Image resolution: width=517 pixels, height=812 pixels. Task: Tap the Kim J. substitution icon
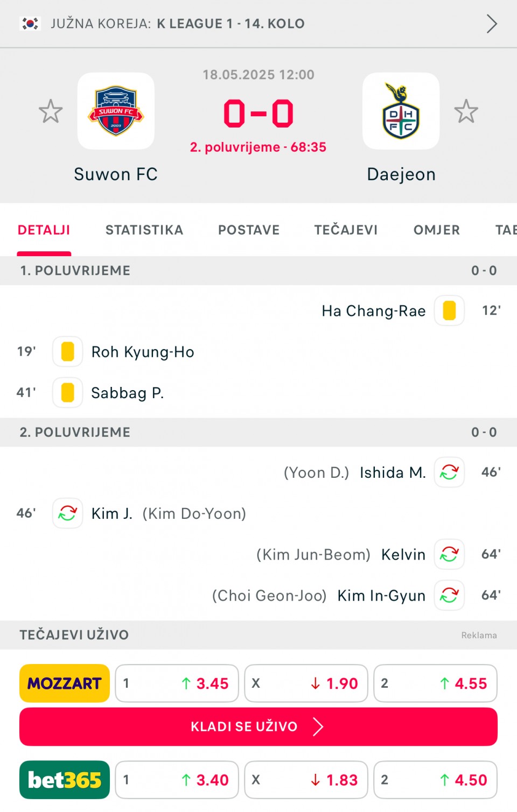67,513
